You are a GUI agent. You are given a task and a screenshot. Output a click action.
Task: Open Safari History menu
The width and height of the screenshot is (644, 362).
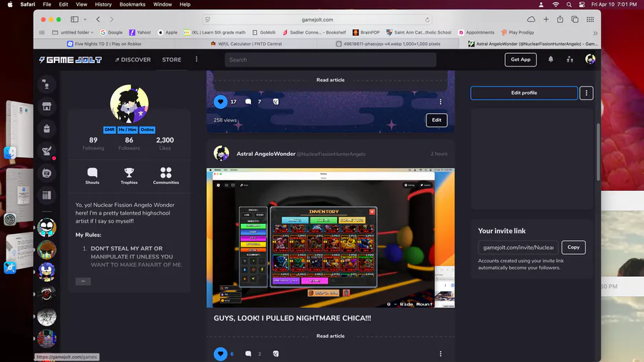click(103, 4)
